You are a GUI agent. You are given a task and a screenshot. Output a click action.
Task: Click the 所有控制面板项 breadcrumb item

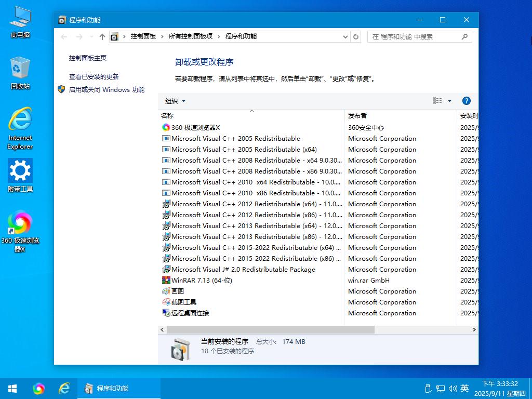[x=190, y=36]
